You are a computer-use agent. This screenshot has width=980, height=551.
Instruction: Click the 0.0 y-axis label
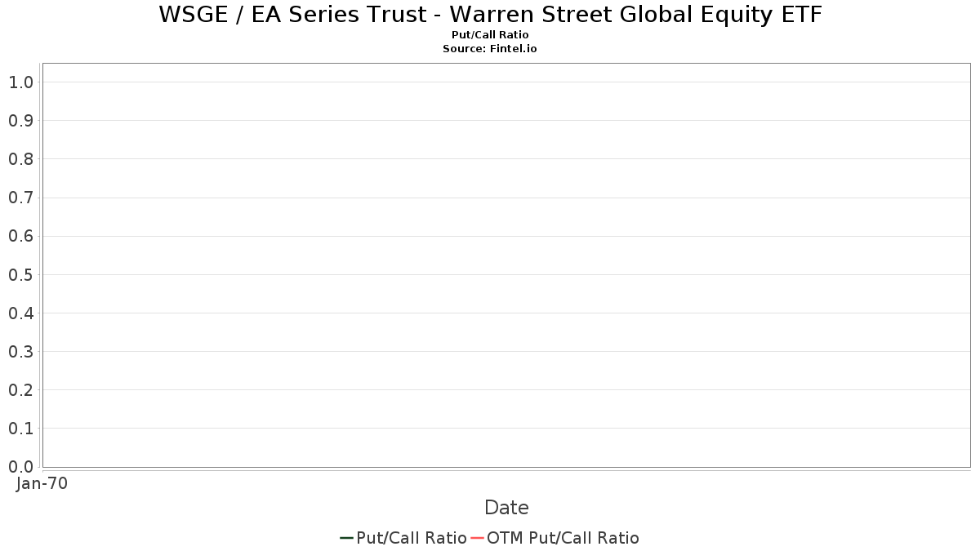click(20, 467)
